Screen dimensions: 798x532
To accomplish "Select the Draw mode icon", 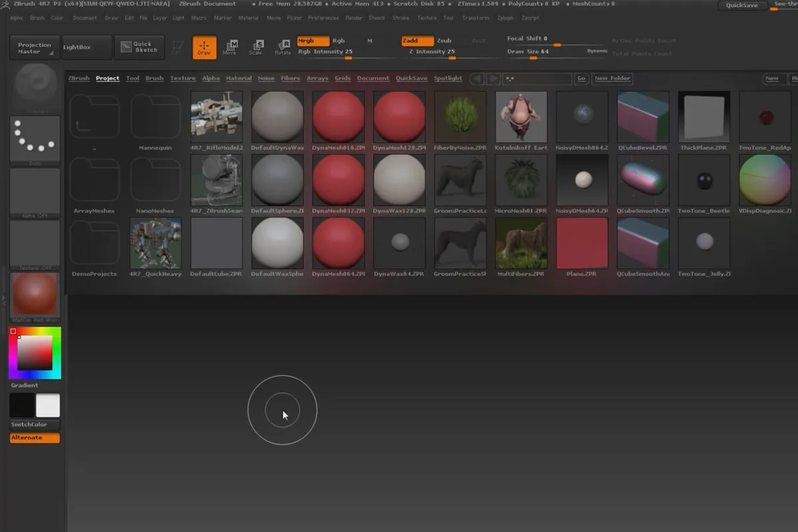I will [x=204, y=47].
